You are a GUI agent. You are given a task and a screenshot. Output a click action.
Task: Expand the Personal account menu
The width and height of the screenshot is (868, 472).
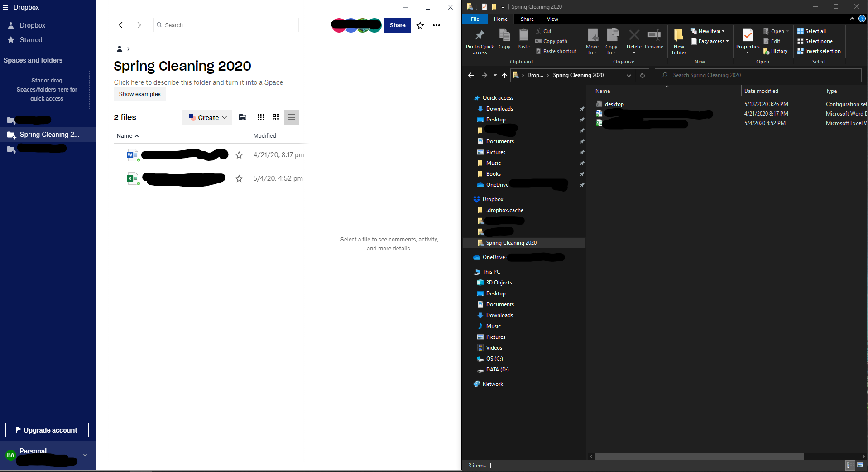point(85,455)
